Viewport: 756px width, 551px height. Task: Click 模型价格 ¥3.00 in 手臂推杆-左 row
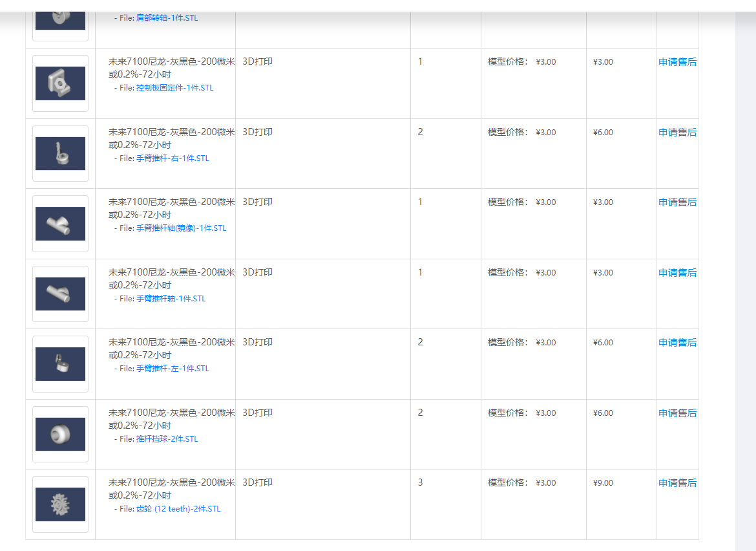(x=521, y=343)
